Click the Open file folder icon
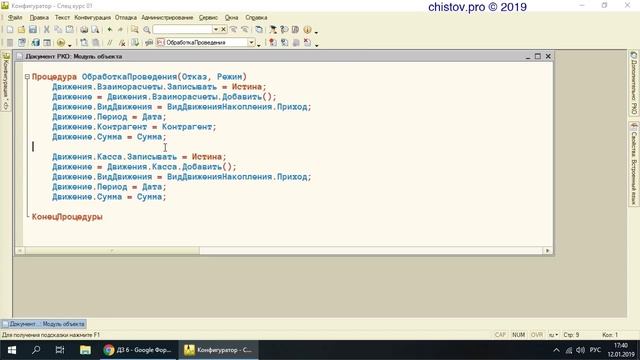640x360 pixels. click(21, 29)
